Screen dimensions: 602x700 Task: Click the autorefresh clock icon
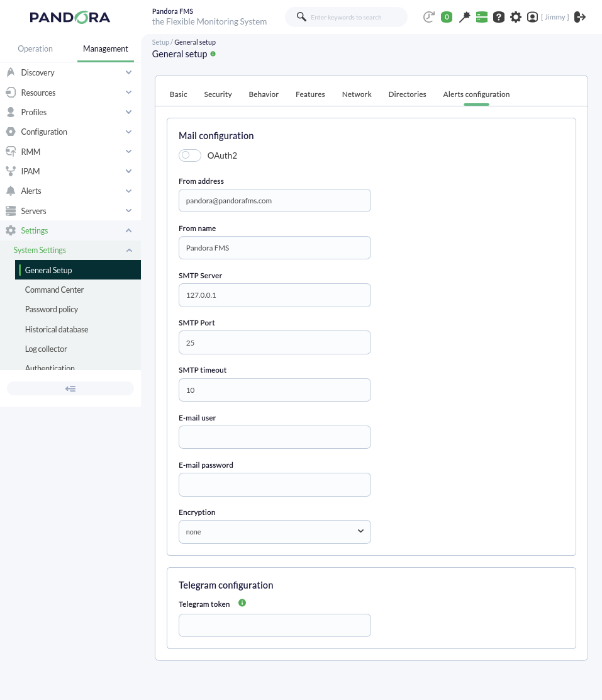click(429, 17)
